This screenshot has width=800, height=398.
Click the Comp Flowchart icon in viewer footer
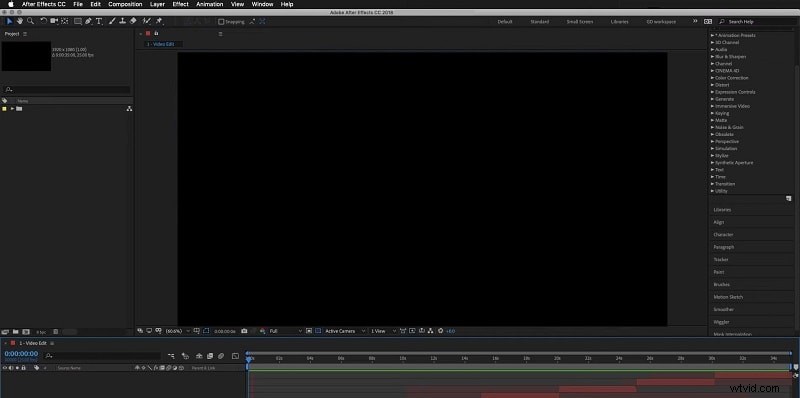[430, 331]
